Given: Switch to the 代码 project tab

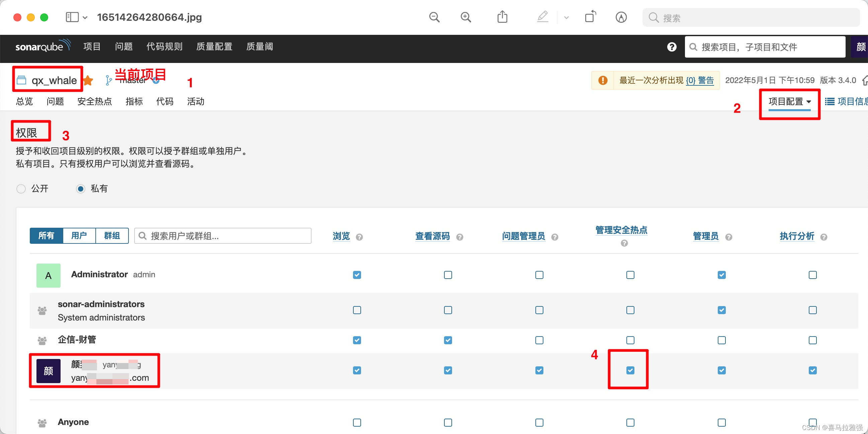Looking at the screenshot, I should point(165,101).
